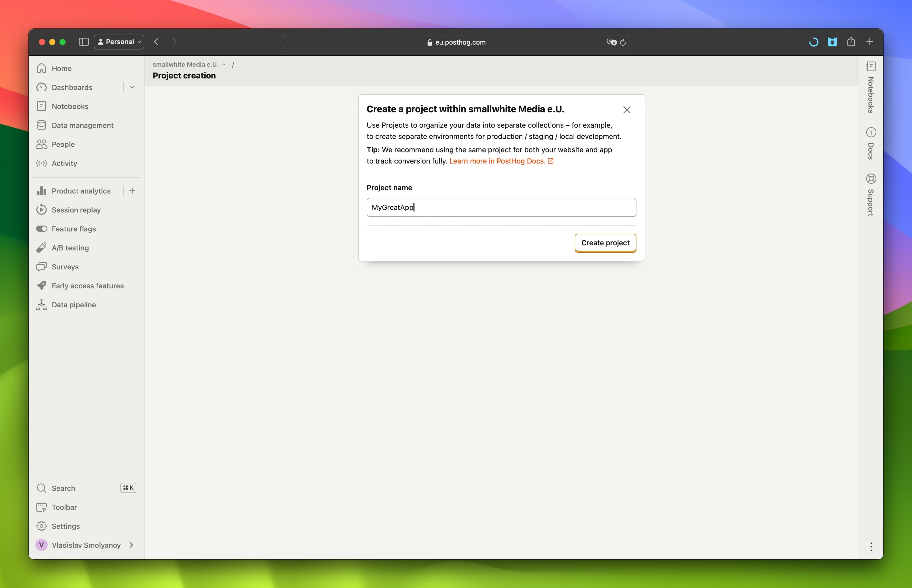The image size is (912, 588).
Task: Expand smallwhite Media e.U. organization dropdown
Action: tap(189, 65)
